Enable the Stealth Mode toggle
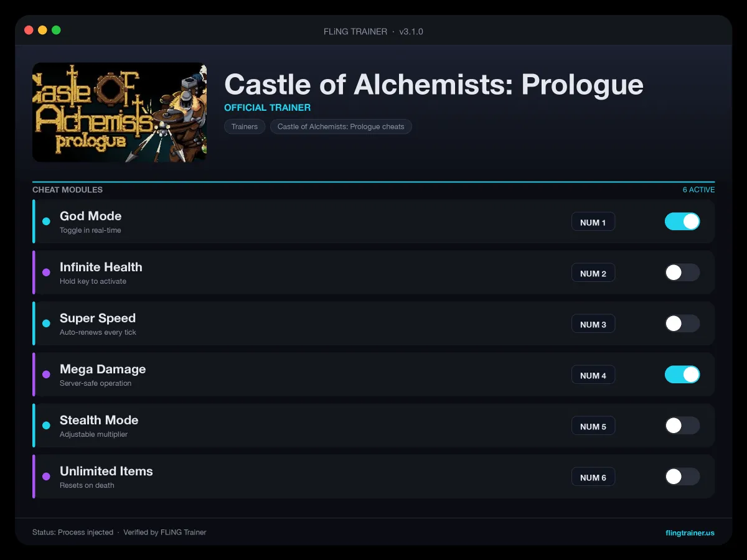 point(682,426)
